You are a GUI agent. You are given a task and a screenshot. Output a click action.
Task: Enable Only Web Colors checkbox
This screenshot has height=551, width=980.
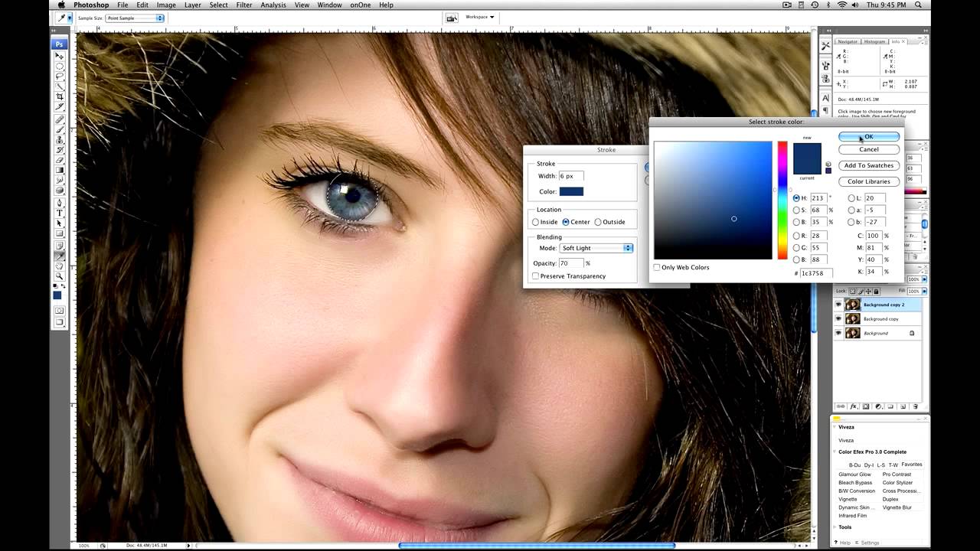click(657, 268)
